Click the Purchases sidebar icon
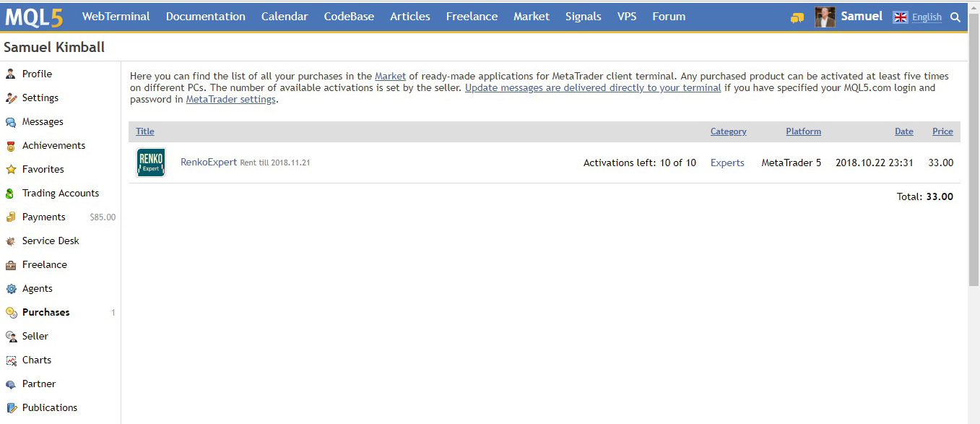The height and width of the screenshot is (424, 980). pyautogui.click(x=11, y=312)
